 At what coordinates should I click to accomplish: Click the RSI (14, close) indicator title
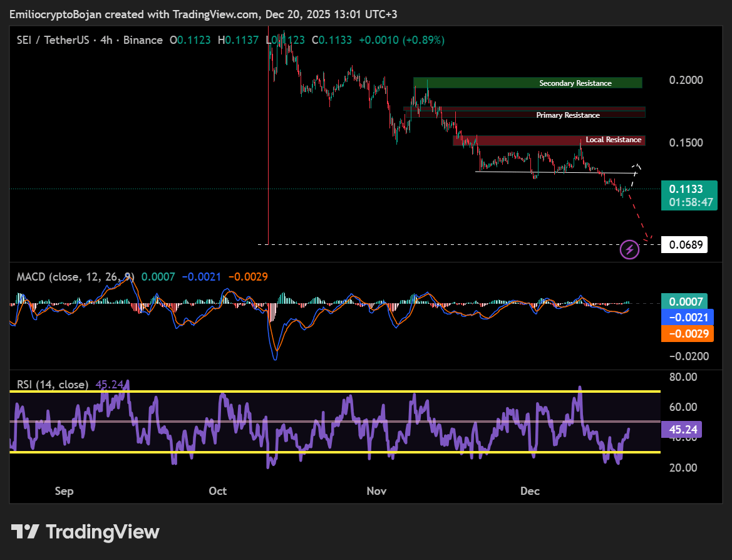[53, 385]
